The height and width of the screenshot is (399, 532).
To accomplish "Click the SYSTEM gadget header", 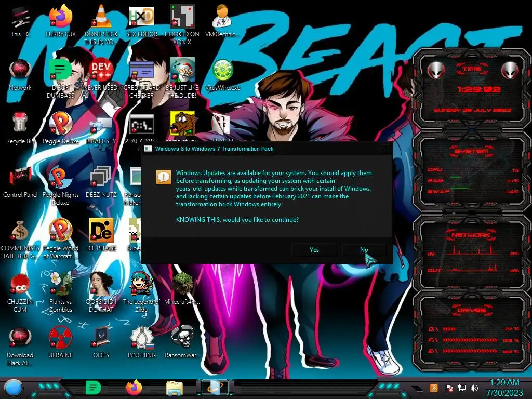I will click(472, 151).
